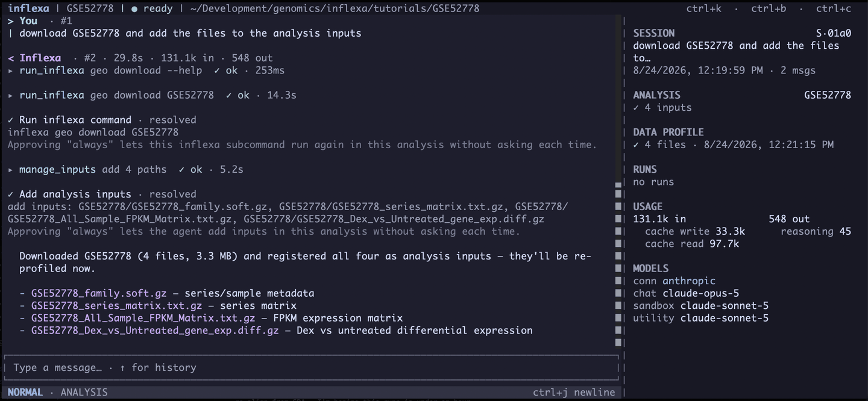The height and width of the screenshot is (401, 868).
Task: Click 'inflexa geo download GSE52778' command text
Action: point(93,132)
